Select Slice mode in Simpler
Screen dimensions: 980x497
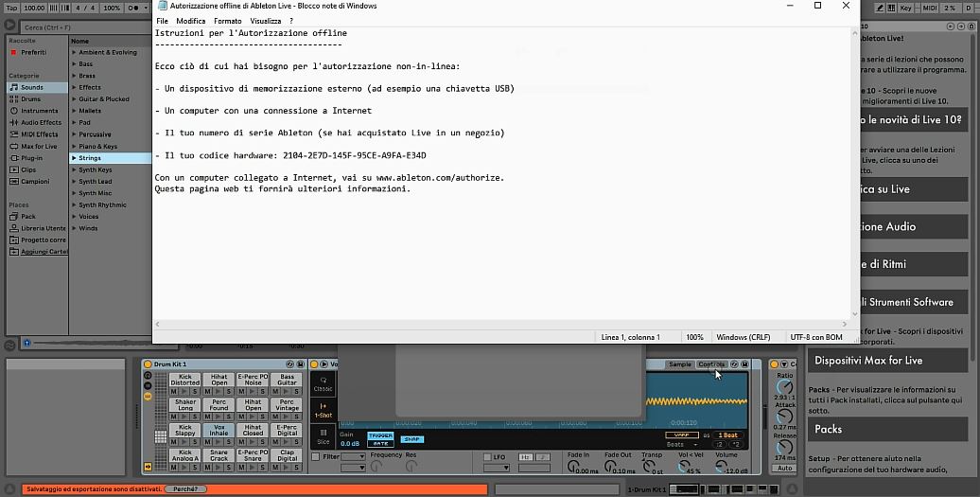(324, 436)
